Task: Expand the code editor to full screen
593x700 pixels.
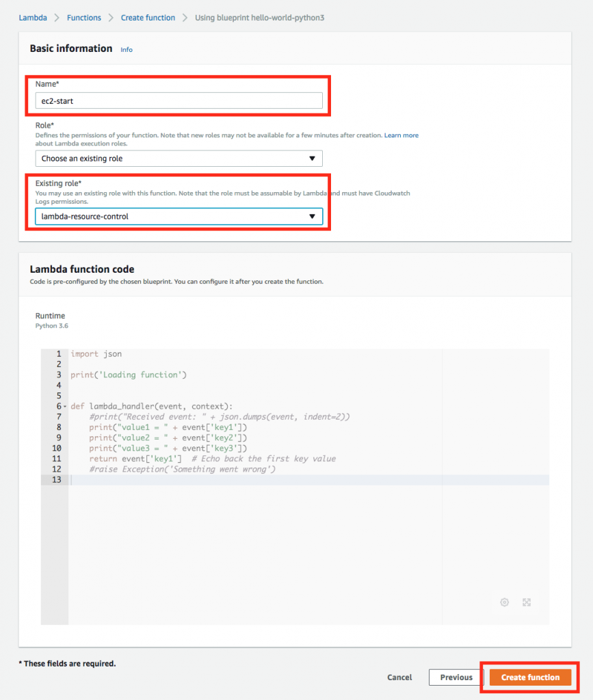Action: pos(527,602)
